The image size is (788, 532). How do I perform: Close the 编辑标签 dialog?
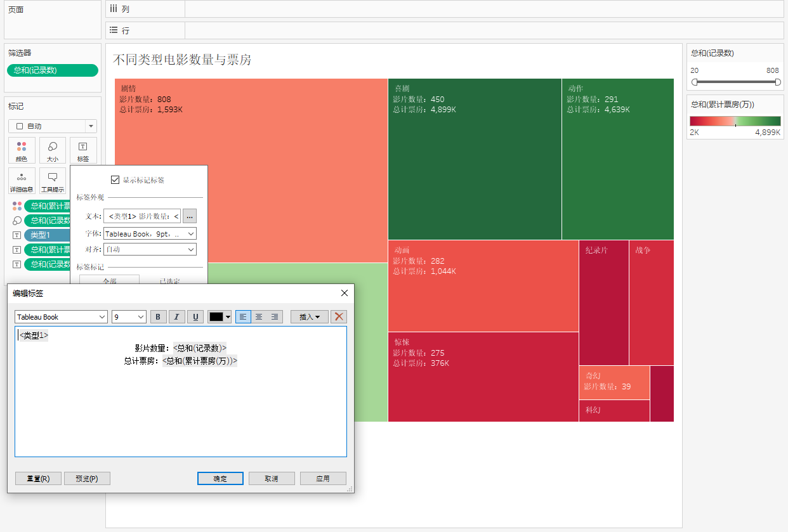345,293
